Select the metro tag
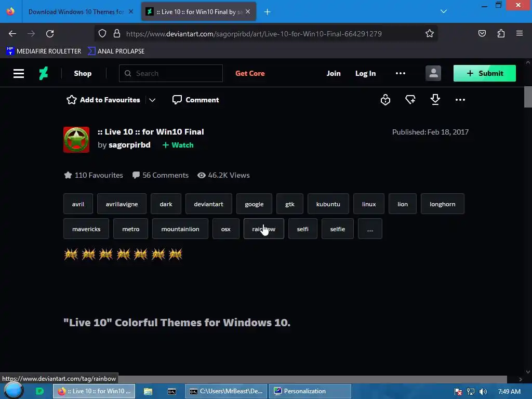Viewport: 532px width, 399px height. pyautogui.click(x=130, y=229)
